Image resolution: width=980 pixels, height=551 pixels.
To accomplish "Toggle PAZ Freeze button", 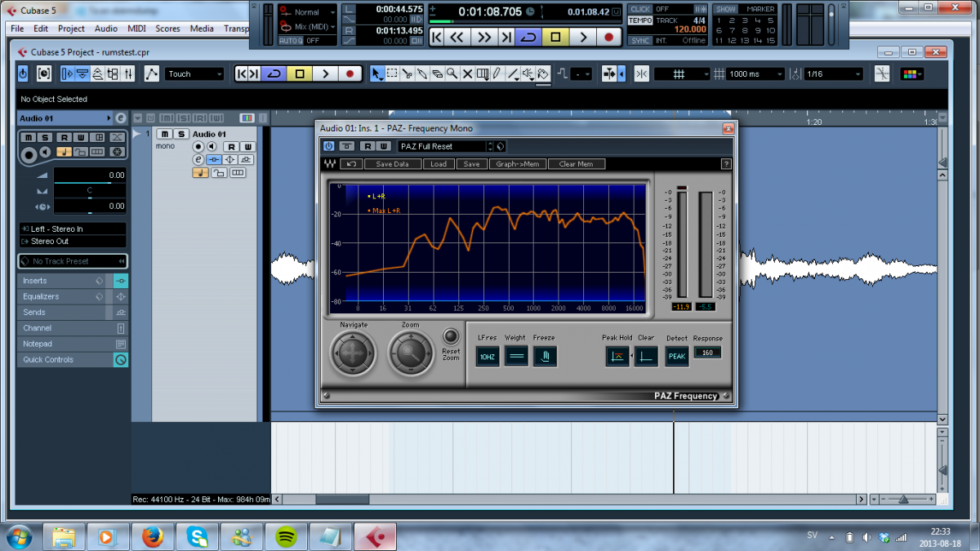I will [x=545, y=356].
